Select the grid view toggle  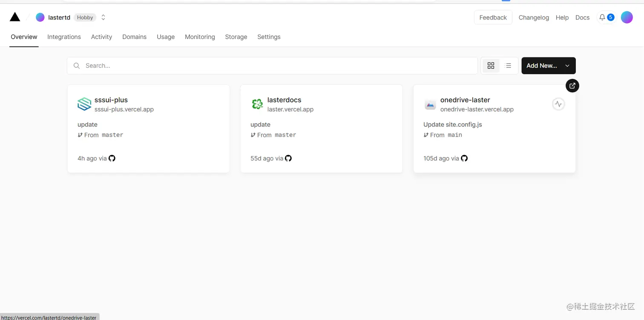coord(491,66)
